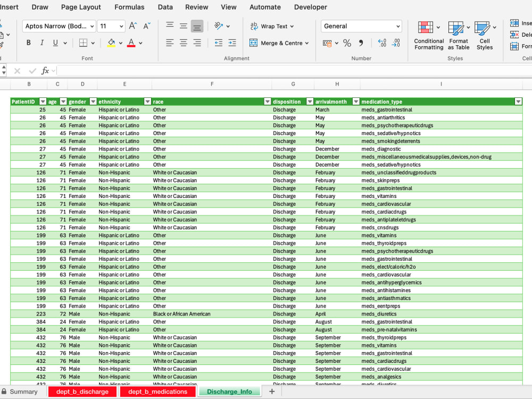Cancel formula entry with X
Image resolution: width=532 pixels, height=399 pixels.
click(18, 71)
